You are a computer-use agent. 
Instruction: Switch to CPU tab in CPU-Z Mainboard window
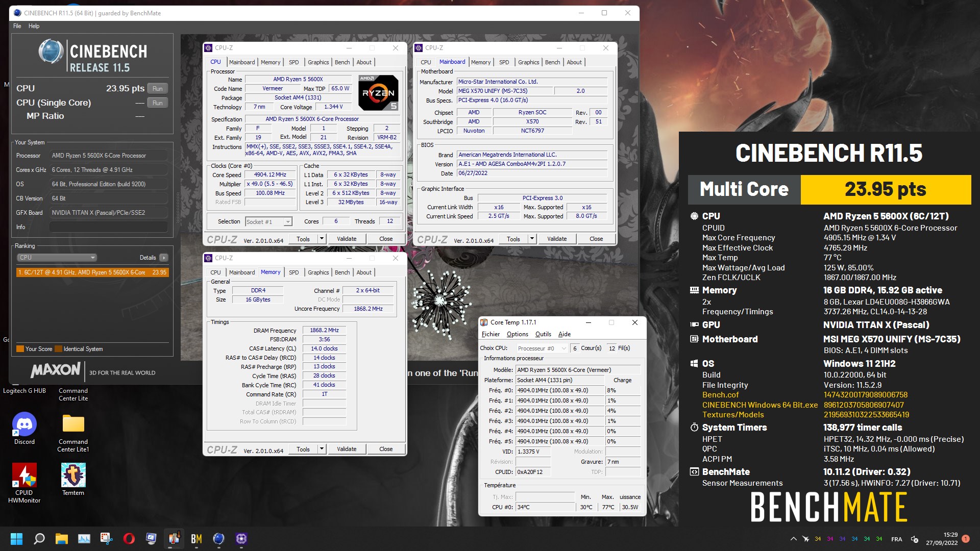pos(426,62)
